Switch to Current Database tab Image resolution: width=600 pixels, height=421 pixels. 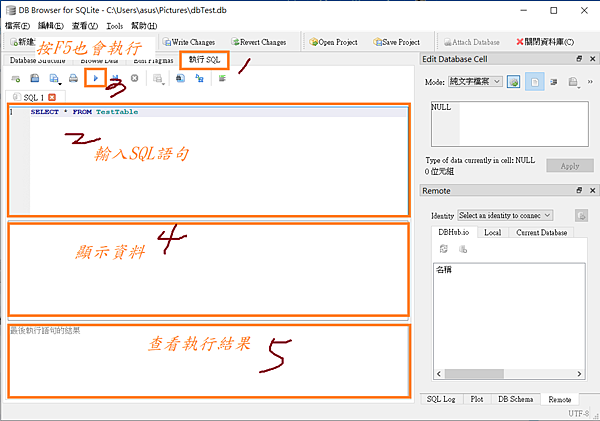541,232
